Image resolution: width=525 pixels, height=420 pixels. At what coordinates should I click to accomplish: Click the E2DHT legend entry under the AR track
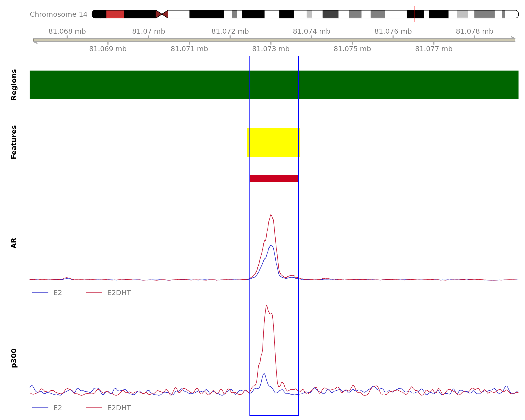(x=108, y=293)
